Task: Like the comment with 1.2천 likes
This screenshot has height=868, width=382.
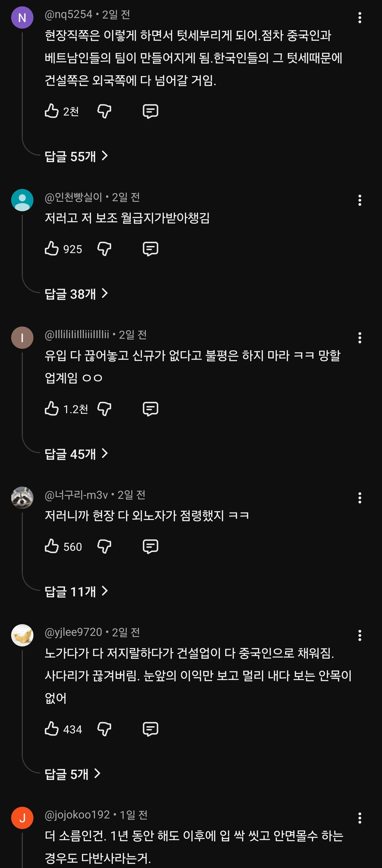Action: tap(52, 409)
